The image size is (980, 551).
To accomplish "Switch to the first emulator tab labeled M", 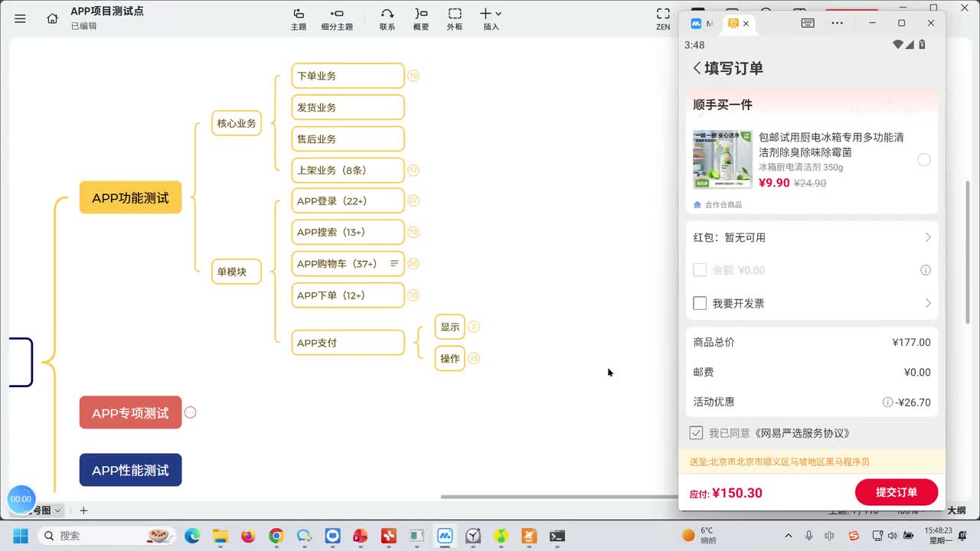I will (701, 24).
